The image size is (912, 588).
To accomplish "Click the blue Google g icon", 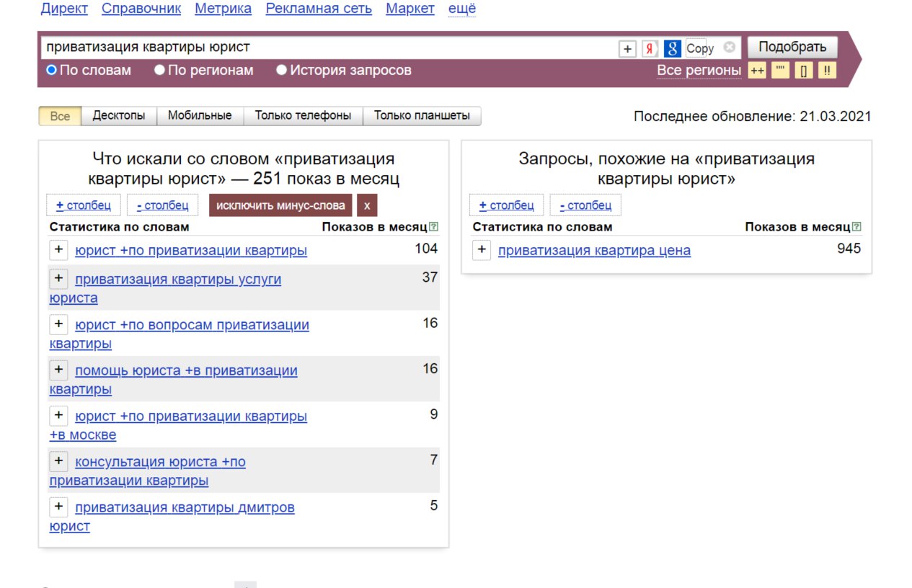I will [x=673, y=48].
